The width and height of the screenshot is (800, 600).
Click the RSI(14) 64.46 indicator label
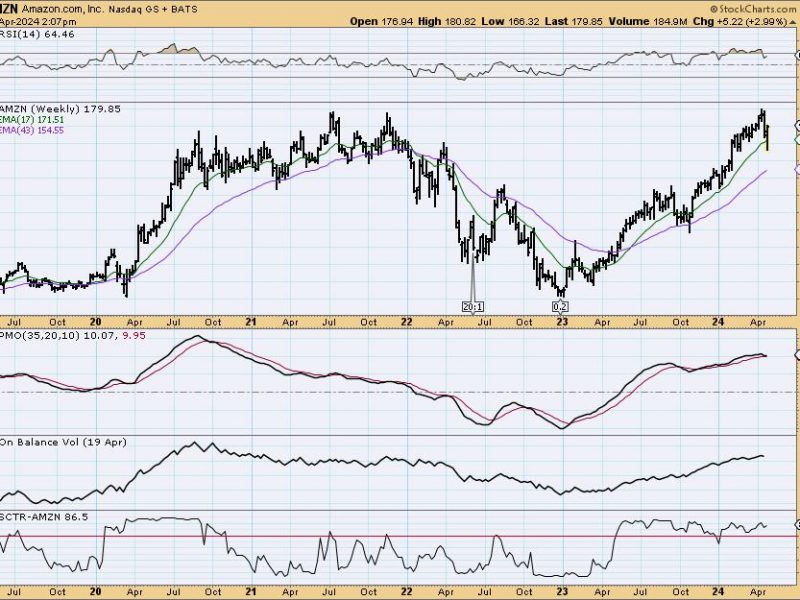pos(37,34)
